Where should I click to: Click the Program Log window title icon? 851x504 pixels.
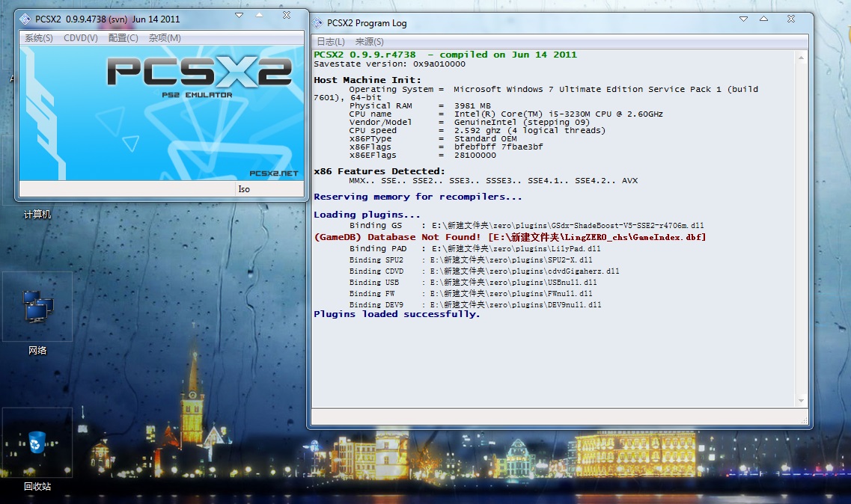[x=317, y=22]
